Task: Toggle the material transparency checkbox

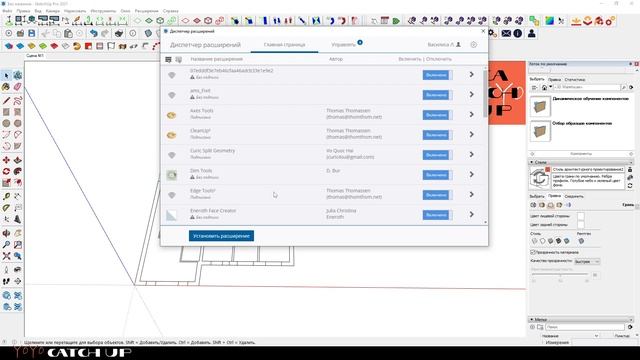Action: click(532, 252)
